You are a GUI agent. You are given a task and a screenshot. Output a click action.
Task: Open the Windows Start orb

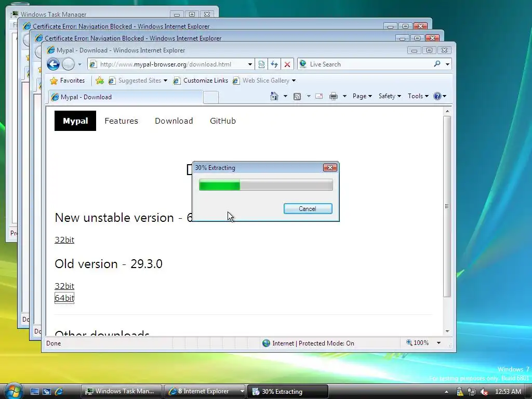coord(13,391)
